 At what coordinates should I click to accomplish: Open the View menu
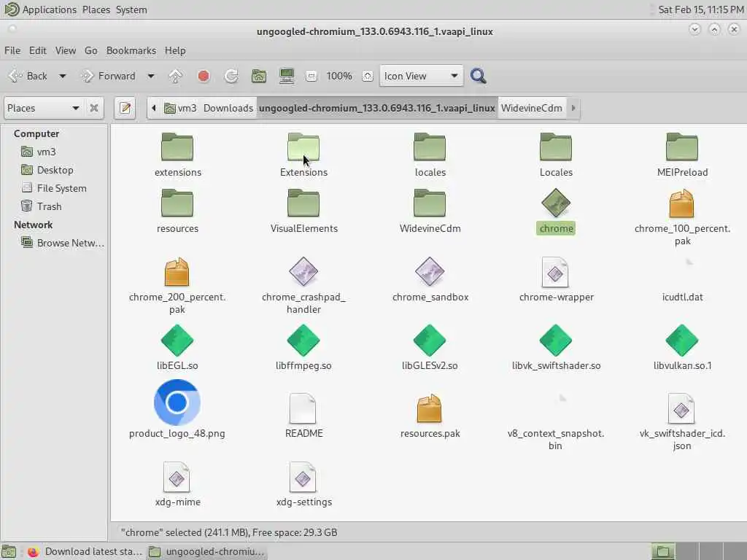click(x=65, y=50)
